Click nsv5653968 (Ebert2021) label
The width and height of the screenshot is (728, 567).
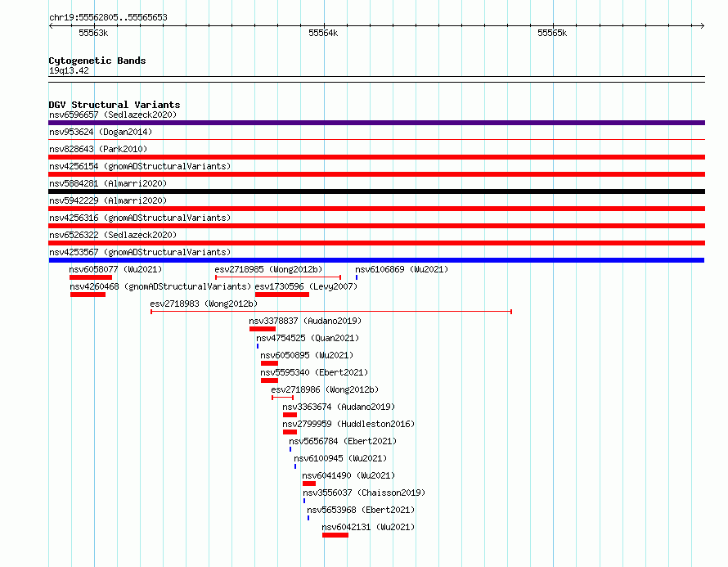[x=361, y=510]
